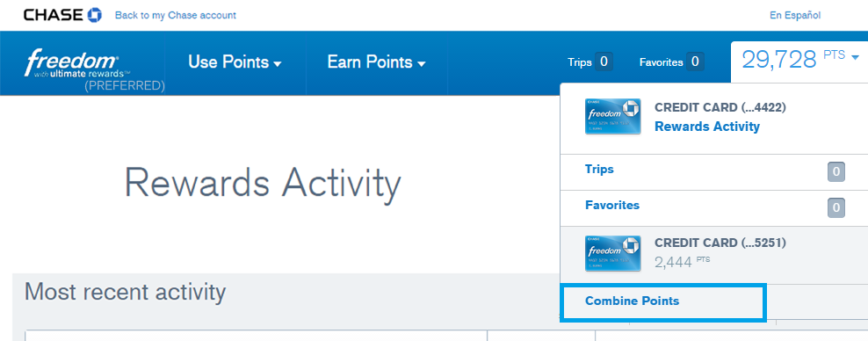Go back to my Chase account
Viewport: 868px width, 341px height.
pyautogui.click(x=176, y=15)
